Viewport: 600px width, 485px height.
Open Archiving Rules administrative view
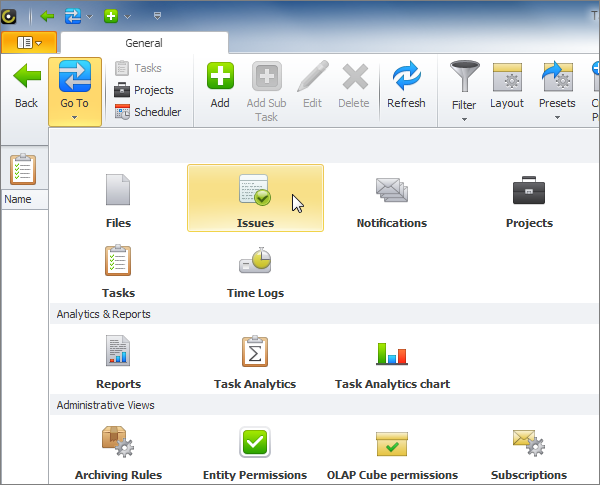point(118,451)
